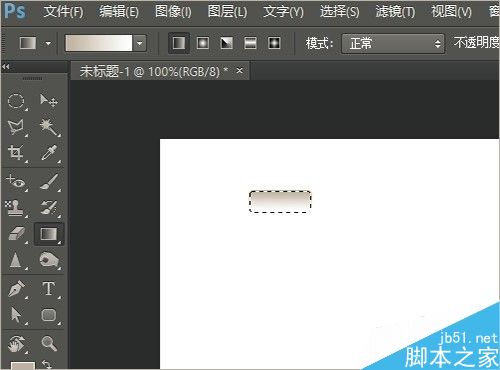The image size is (500, 370).
Task: Click the gradient preview bar to edit
Action: pos(99,43)
